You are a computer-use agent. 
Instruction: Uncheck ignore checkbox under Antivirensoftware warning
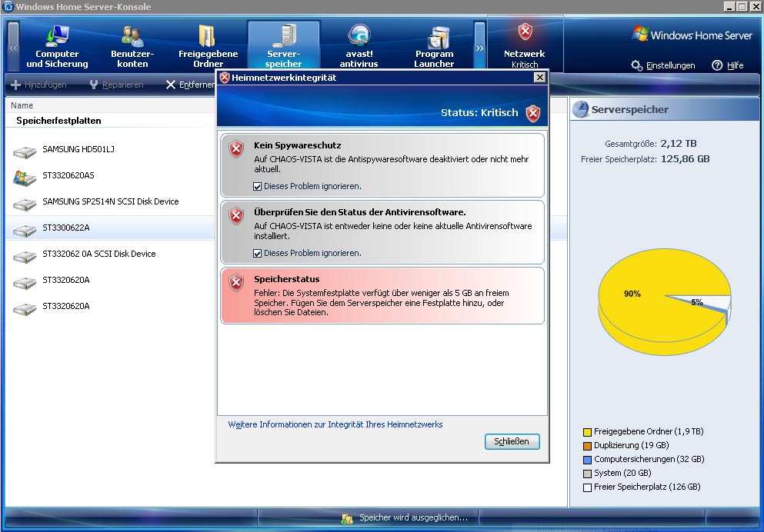[x=257, y=253]
